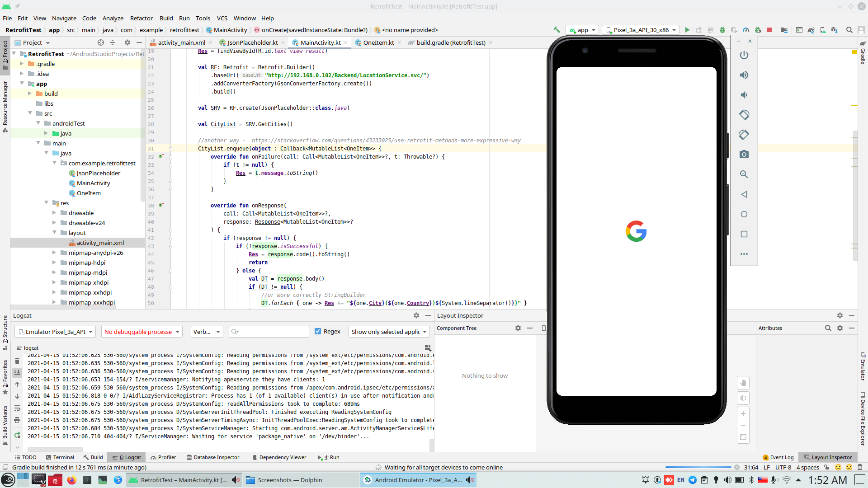The image size is (868, 488).
Task: Click the stackoverflow link in comment
Action: [386, 140]
